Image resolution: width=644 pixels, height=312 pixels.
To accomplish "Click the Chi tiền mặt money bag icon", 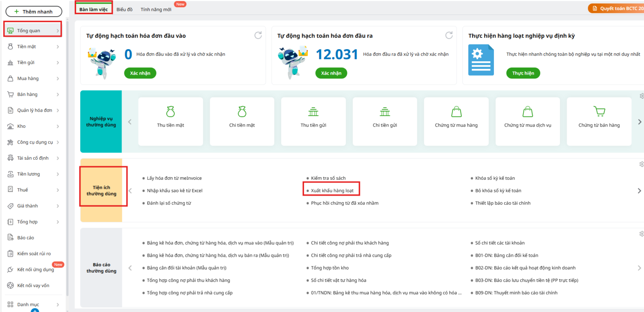I will pyautogui.click(x=242, y=112).
